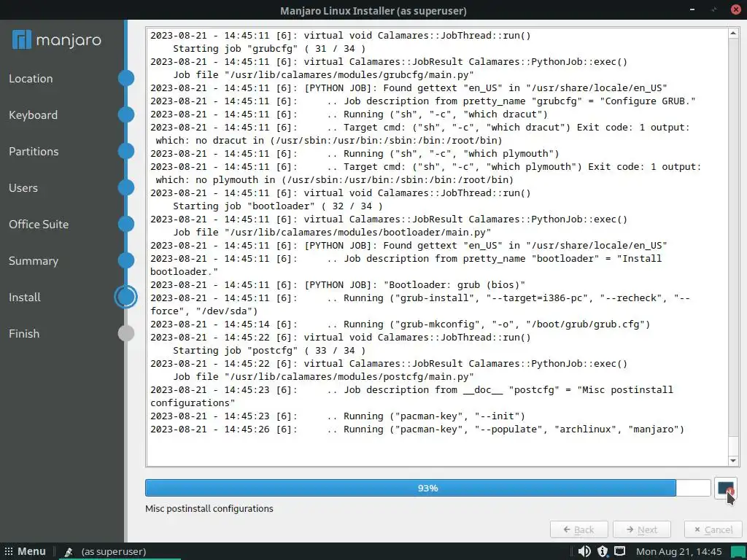Image resolution: width=747 pixels, height=560 pixels.
Task: Click log line with grubcfg/main.py job file
Action: [x=323, y=75]
